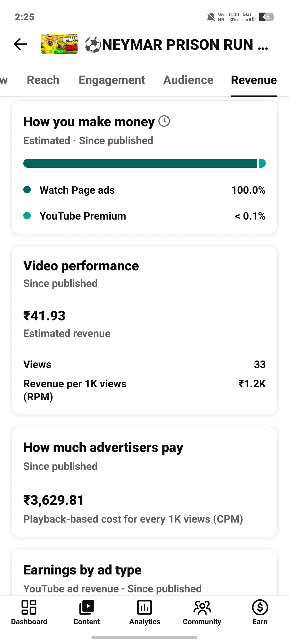Image resolution: width=289 pixels, height=644 pixels.
Task: Switch to the Reach tab
Action: tap(43, 80)
